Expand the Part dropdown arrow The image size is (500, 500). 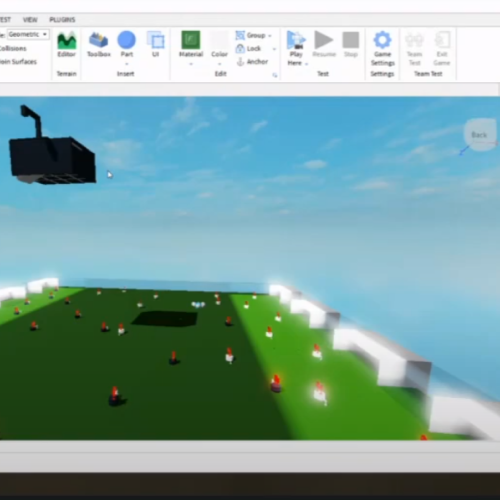pos(127,64)
